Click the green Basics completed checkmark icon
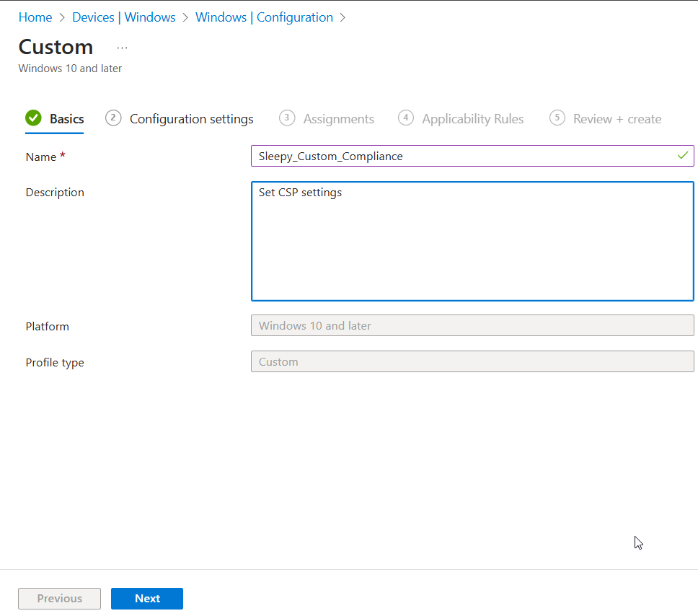 coord(33,117)
